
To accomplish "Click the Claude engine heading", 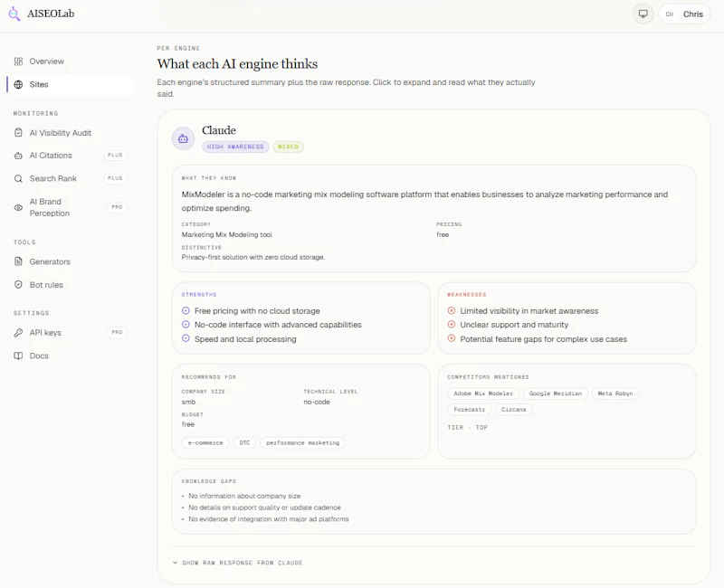I will [219, 130].
